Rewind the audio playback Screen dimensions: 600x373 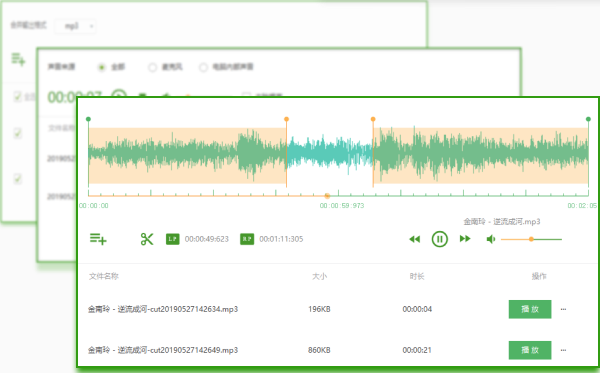pos(414,239)
